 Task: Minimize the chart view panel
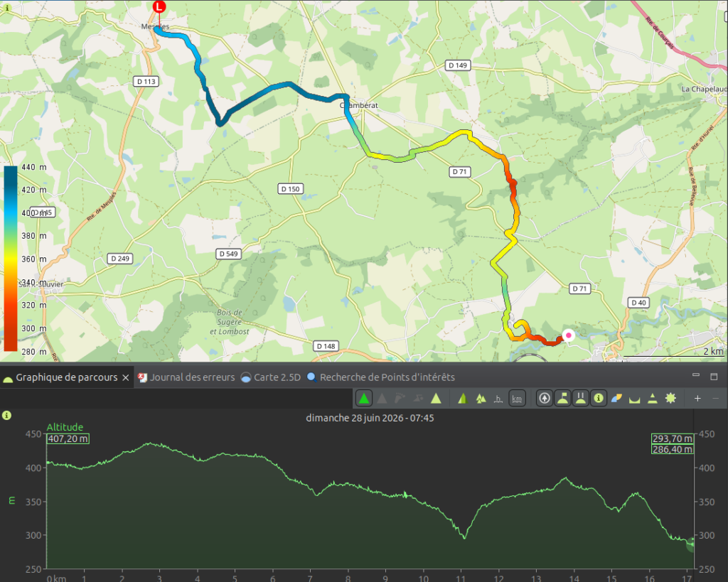(x=696, y=375)
